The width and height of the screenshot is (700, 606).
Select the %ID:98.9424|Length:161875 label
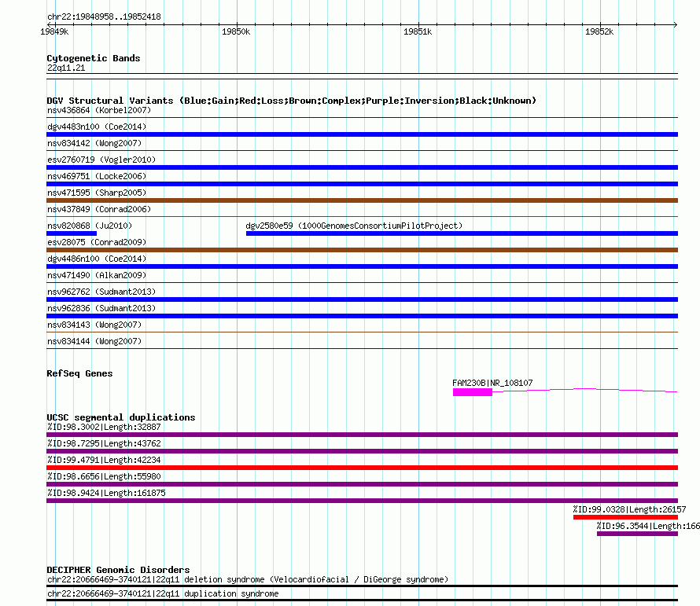[106, 493]
